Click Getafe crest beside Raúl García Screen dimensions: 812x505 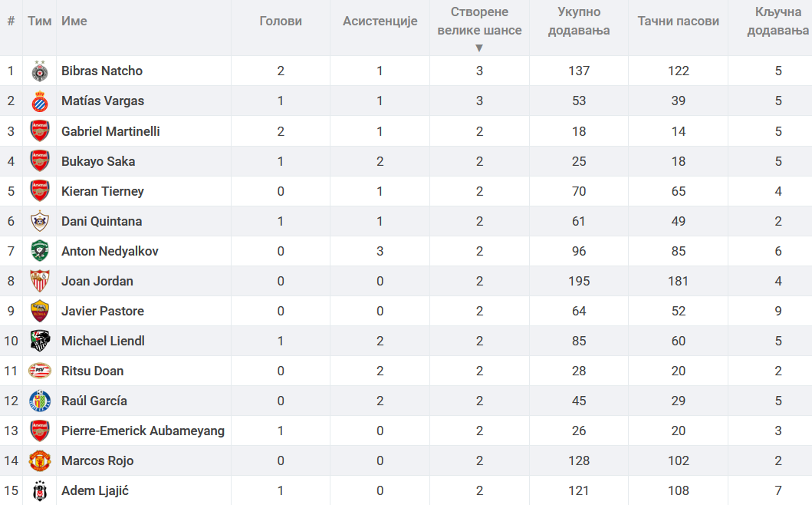click(40, 401)
